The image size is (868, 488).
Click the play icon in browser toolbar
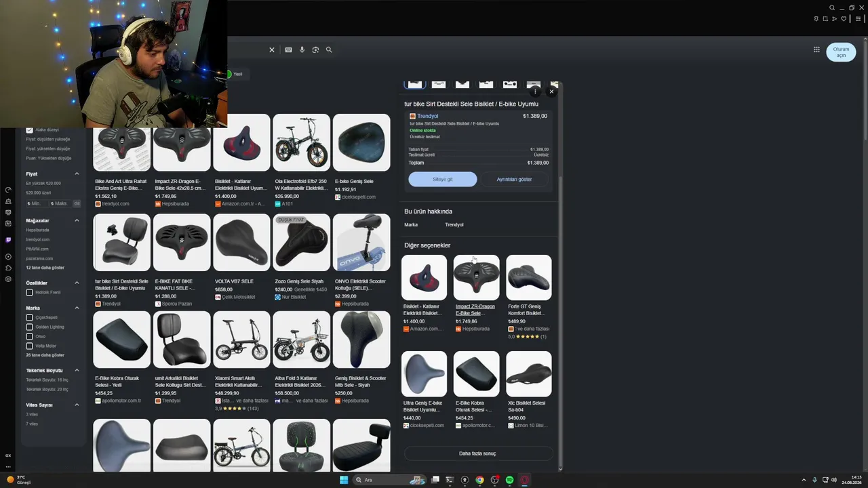point(834,19)
